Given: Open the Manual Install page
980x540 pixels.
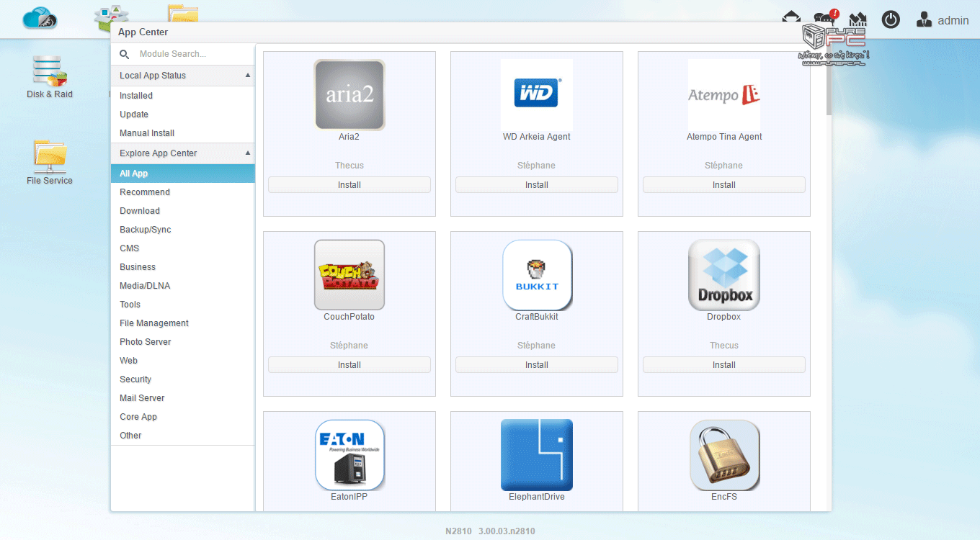Looking at the screenshot, I should (147, 133).
